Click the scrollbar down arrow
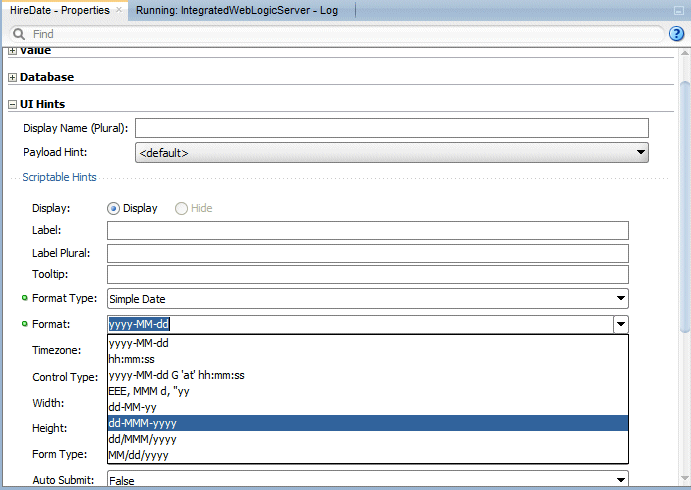Viewport: 691px width, 490px height. coord(684,478)
